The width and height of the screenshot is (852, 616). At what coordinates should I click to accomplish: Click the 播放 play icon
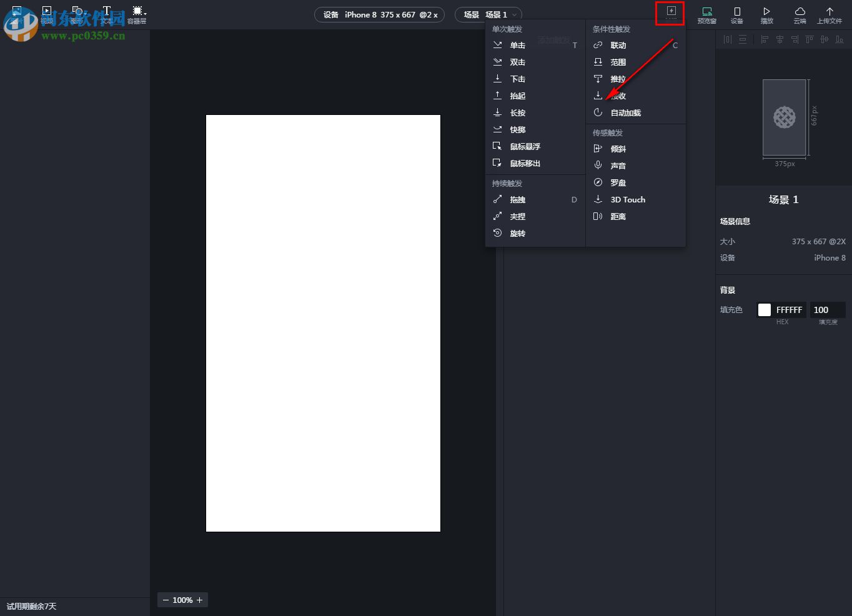click(767, 11)
